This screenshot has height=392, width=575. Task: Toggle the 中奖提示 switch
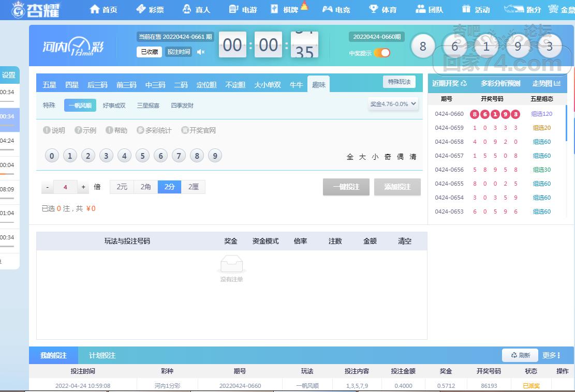pyautogui.click(x=382, y=53)
